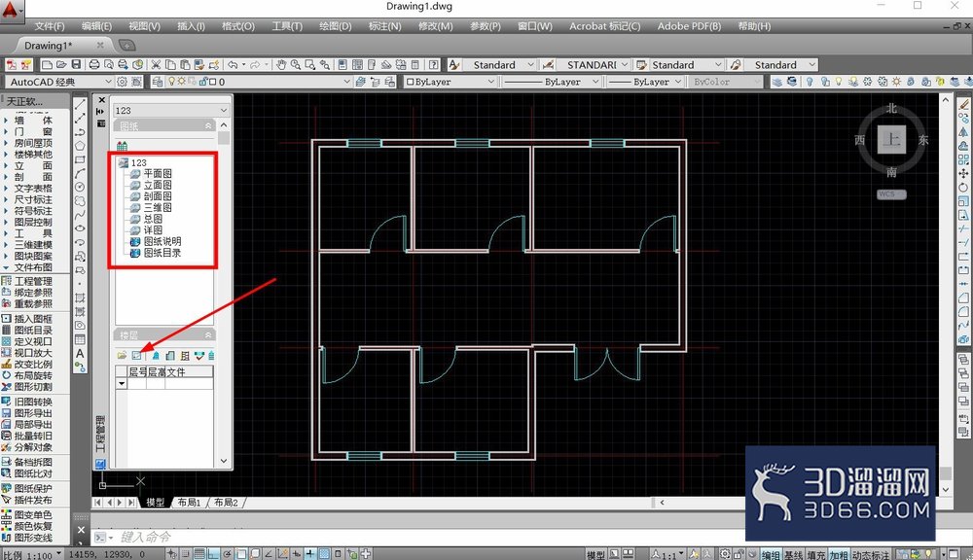Click the building icon under 图纸 header

[122, 147]
